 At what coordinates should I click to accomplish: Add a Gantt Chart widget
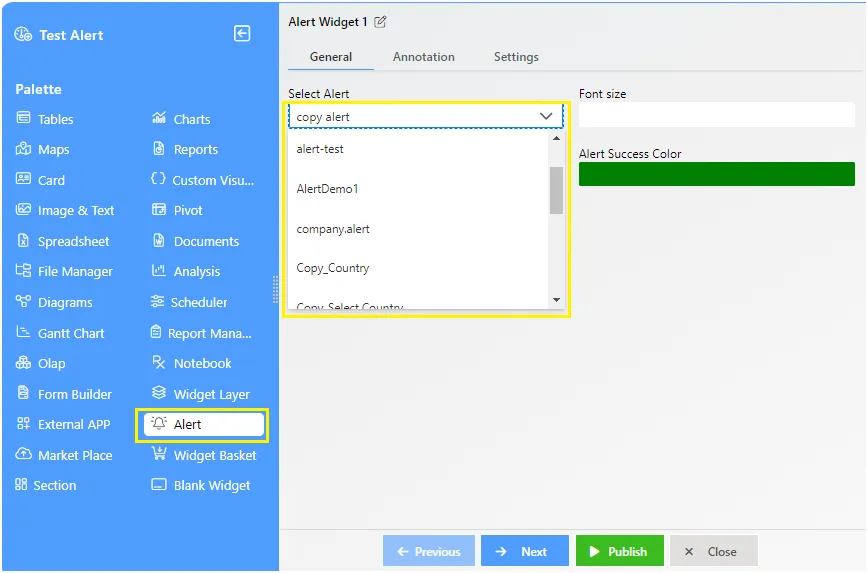click(x=60, y=333)
